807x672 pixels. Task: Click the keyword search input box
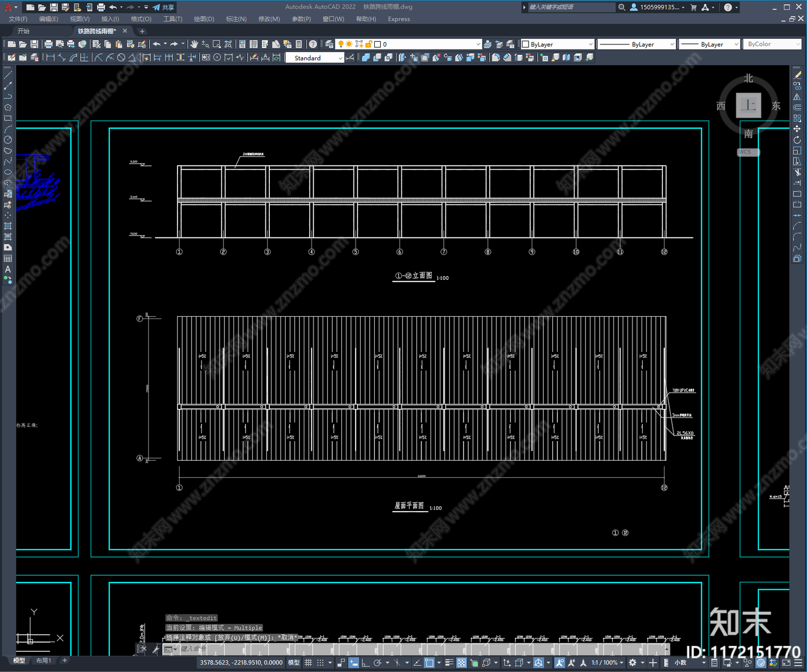571,7
